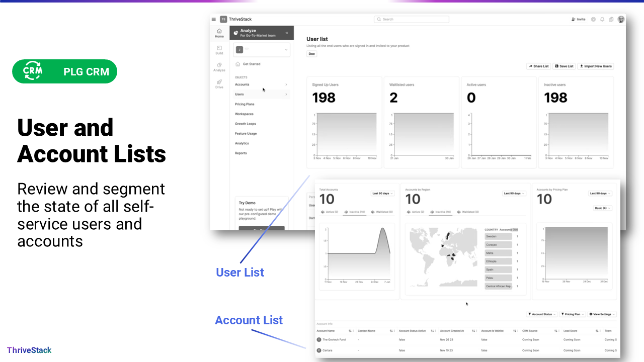Click the documents icon next to avatar

tap(611, 19)
